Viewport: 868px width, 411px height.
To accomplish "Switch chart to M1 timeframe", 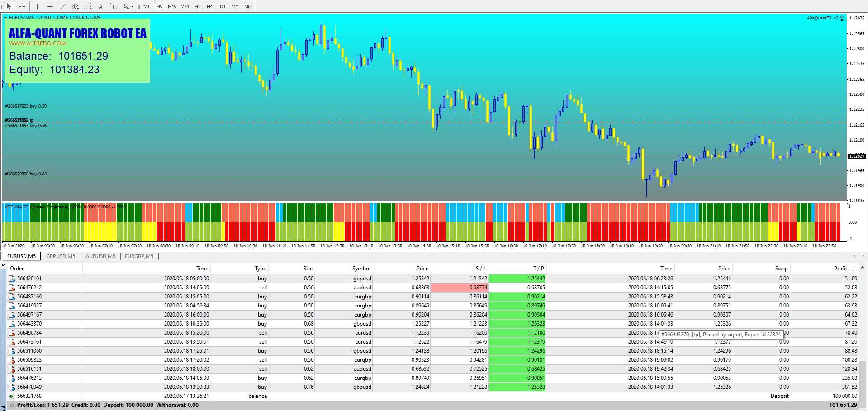I will pyautogui.click(x=147, y=6).
